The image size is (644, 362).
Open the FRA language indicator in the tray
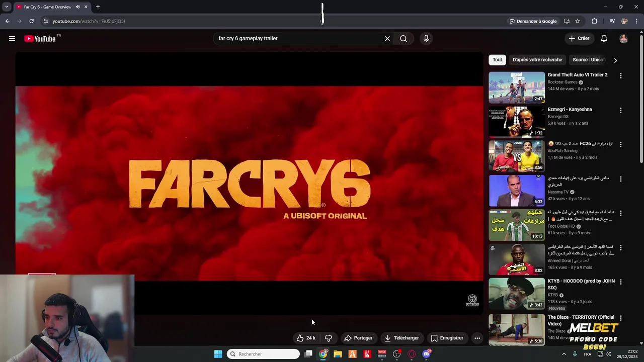pyautogui.click(x=588, y=354)
